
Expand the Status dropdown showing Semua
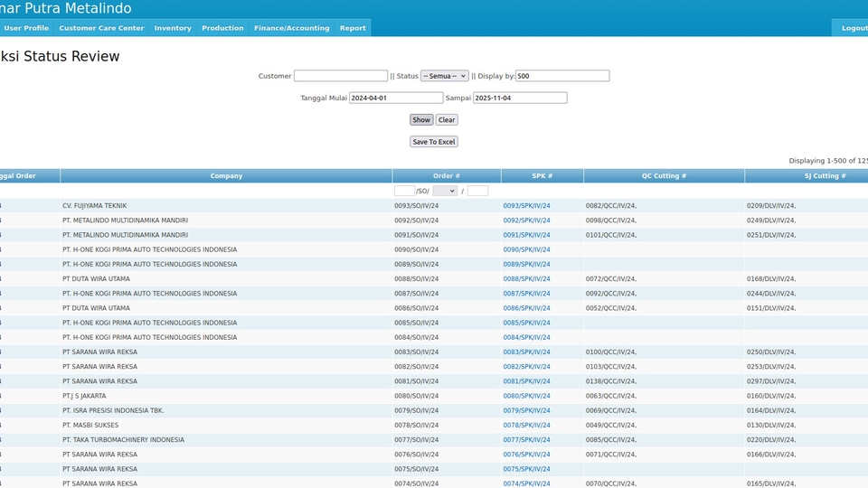[444, 77]
